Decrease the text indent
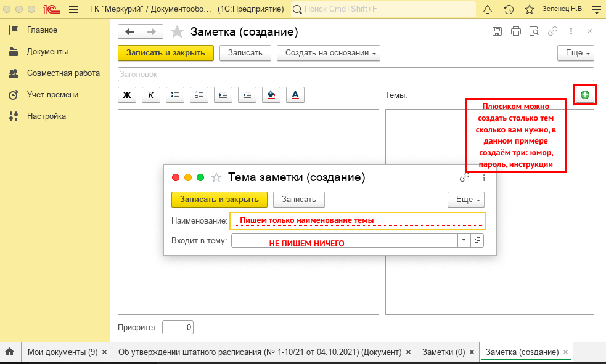The image size is (606, 364). pyautogui.click(x=247, y=95)
